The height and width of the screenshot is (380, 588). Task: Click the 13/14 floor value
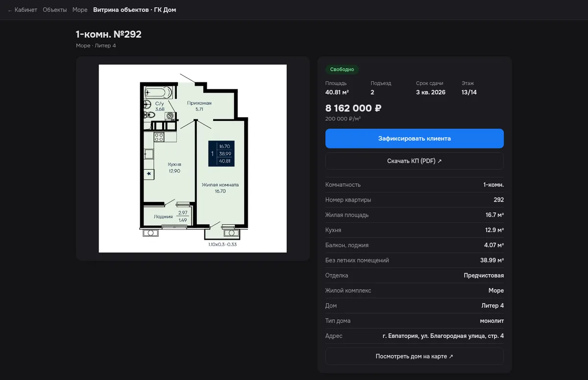click(x=469, y=92)
